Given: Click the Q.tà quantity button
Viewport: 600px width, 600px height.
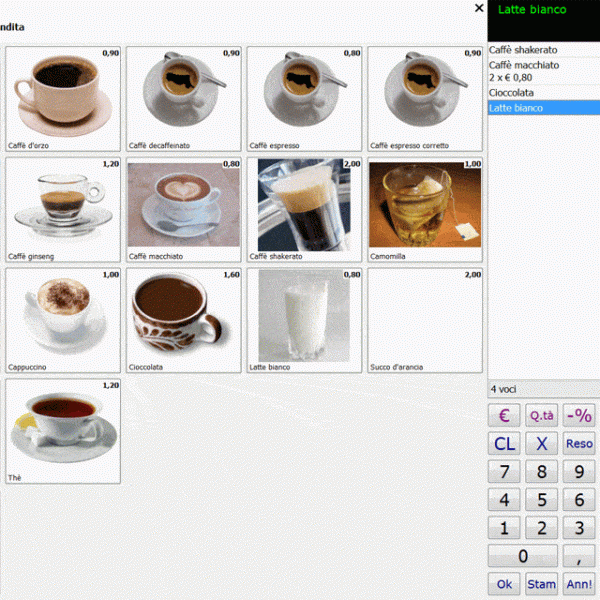Looking at the screenshot, I should [x=542, y=416].
